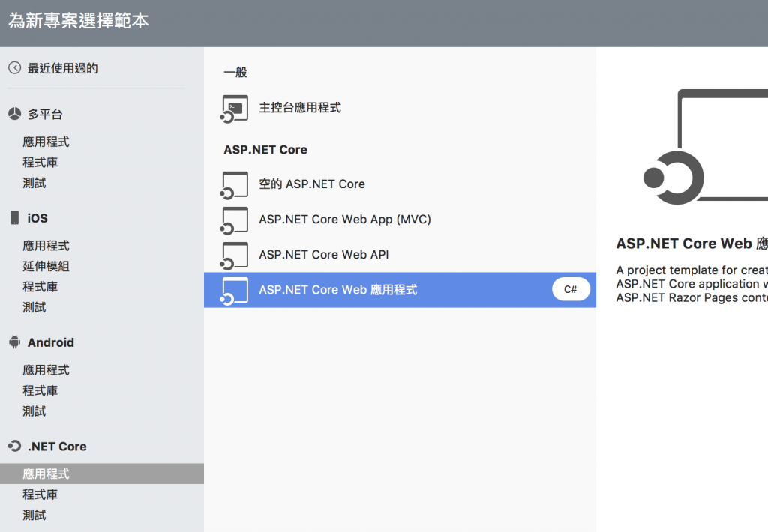Click the ASP.NET Core Web description title
This screenshot has width=768, height=532.
click(692, 244)
